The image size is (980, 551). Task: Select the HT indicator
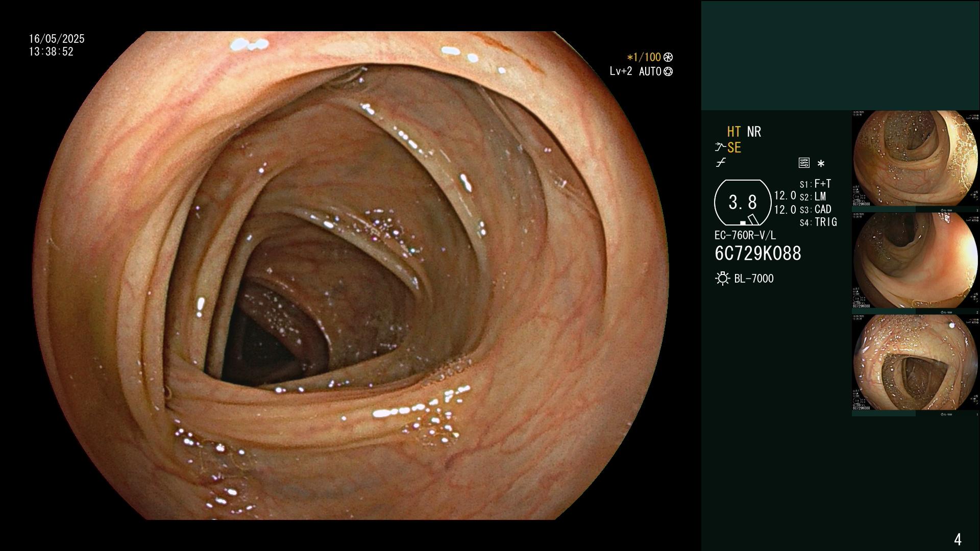coord(734,132)
